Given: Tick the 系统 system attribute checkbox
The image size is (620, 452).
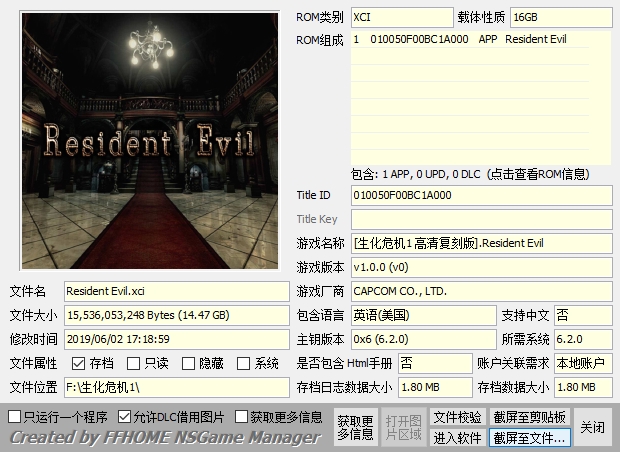Looking at the screenshot, I should pyautogui.click(x=243, y=364).
